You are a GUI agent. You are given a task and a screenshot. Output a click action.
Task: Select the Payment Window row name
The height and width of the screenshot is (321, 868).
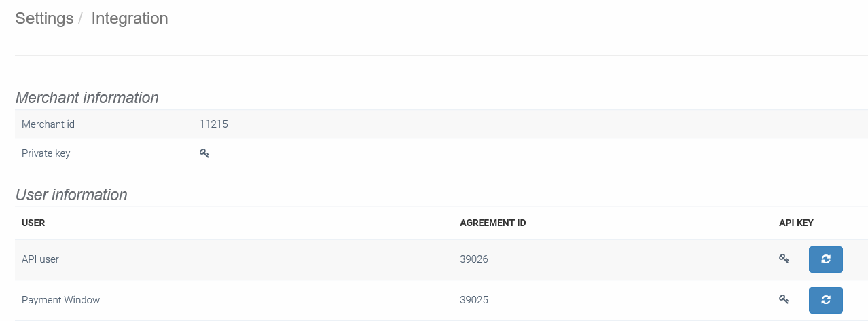[x=60, y=300]
